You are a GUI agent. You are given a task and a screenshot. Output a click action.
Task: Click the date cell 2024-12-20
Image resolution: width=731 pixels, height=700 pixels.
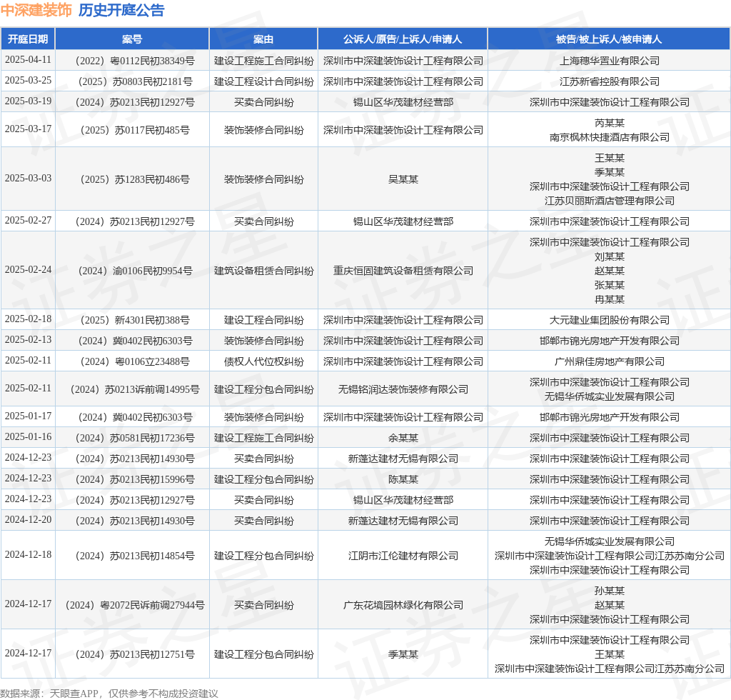click(28, 519)
